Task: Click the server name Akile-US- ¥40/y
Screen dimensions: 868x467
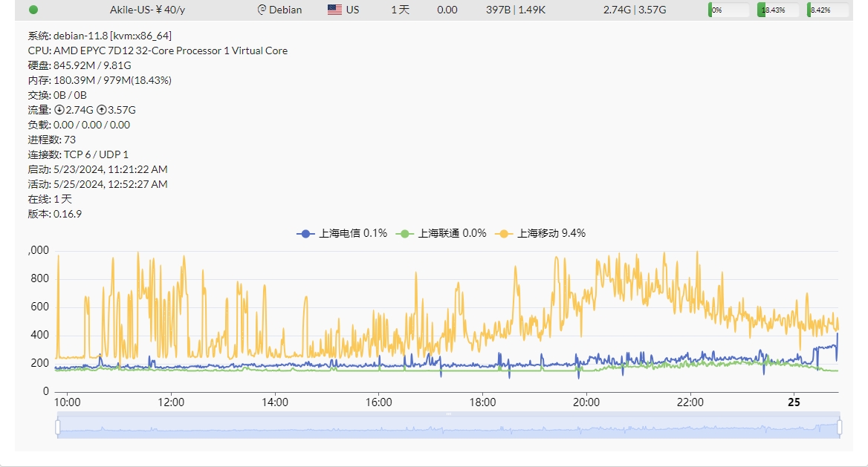Action: coord(147,10)
